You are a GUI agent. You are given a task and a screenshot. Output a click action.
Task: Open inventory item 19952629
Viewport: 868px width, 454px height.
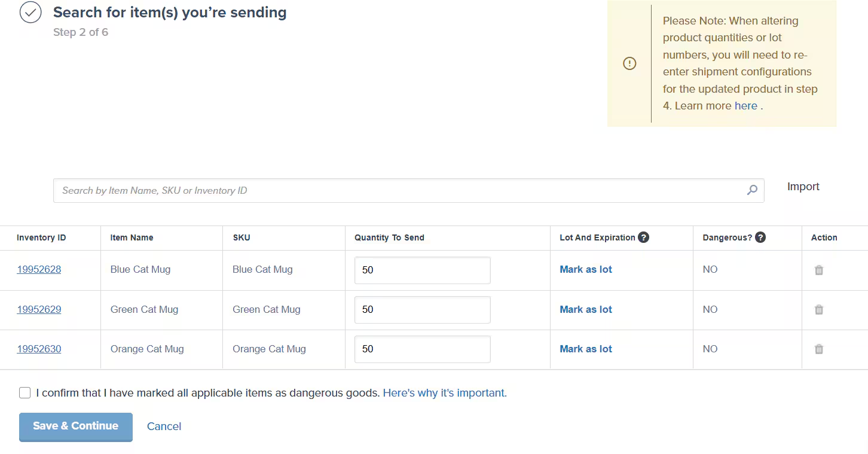(x=39, y=309)
